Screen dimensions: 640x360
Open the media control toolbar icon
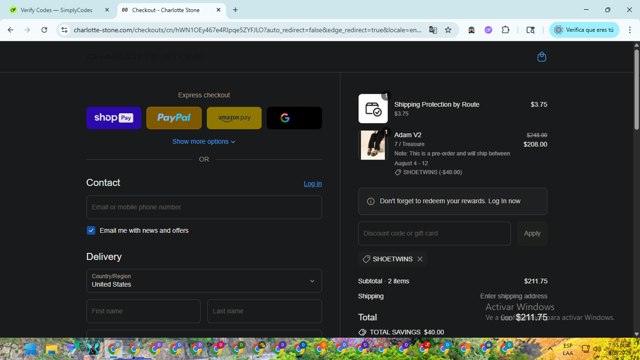530,30
